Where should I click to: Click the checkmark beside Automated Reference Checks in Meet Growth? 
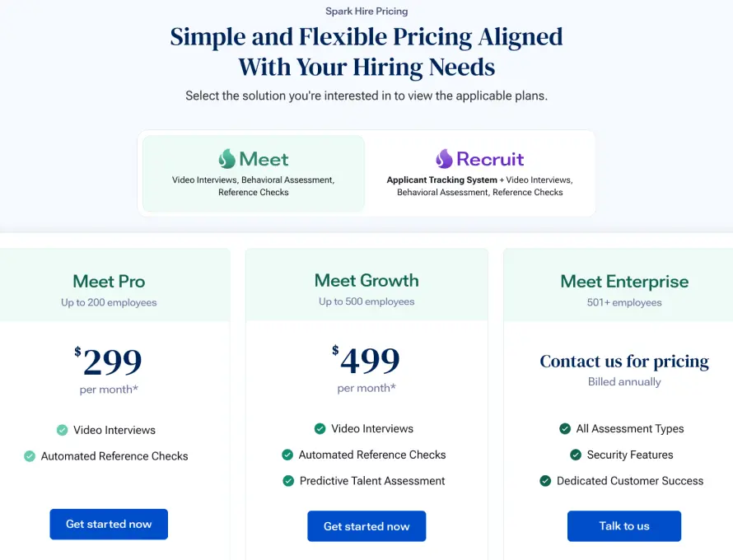coord(287,455)
